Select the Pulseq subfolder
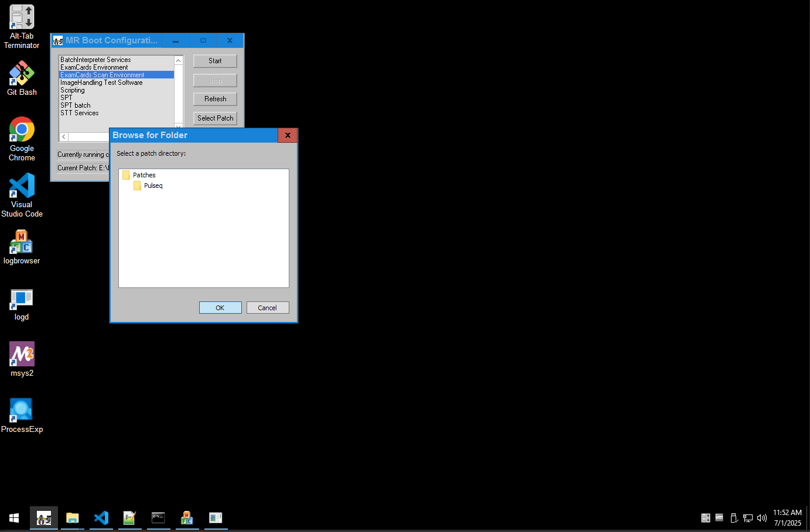 point(153,186)
